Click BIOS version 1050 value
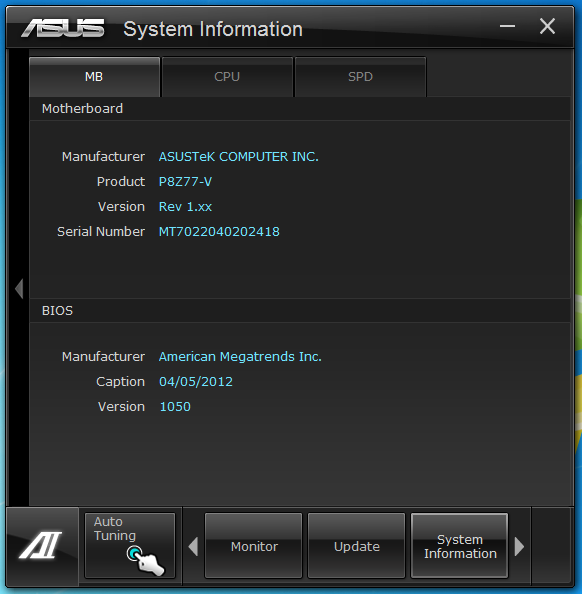Viewport: 582px width, 594px height. point(175,406)
